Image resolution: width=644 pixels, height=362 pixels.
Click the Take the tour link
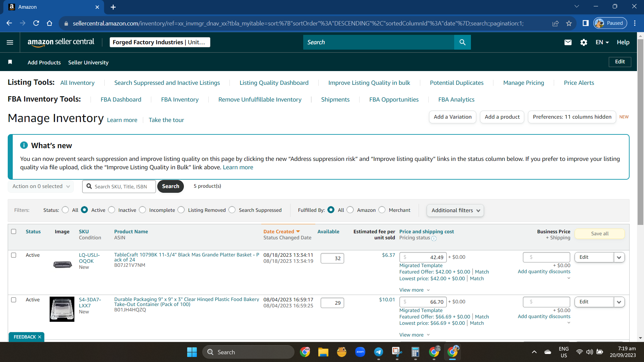pyautogui.click(x=166, y=120)
